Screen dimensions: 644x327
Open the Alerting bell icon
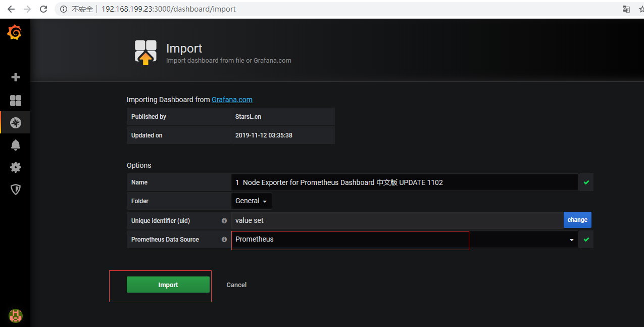[x=16, y=145]
